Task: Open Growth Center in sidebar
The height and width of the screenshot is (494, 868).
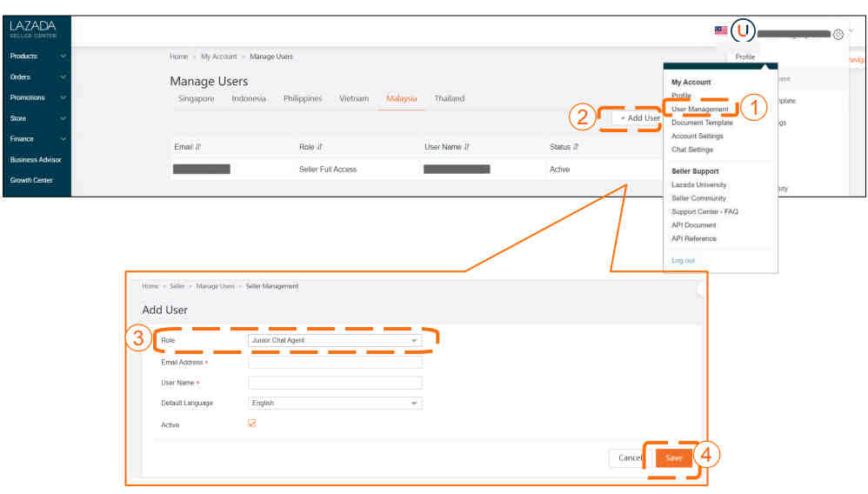Action: 31,180
